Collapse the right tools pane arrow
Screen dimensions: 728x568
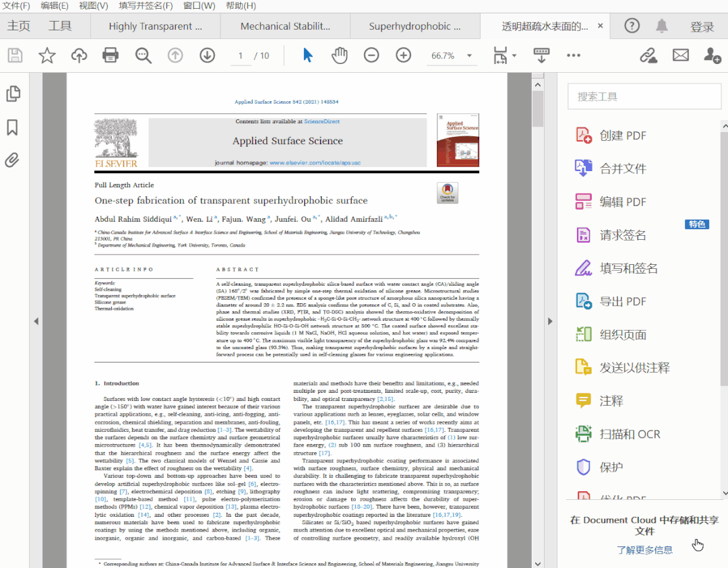550,321
